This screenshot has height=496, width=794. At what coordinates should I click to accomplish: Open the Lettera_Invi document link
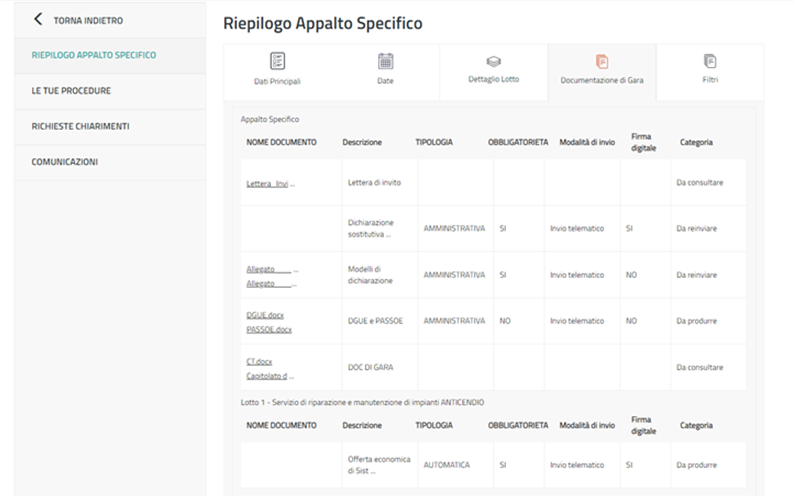[x=271, y=183]
